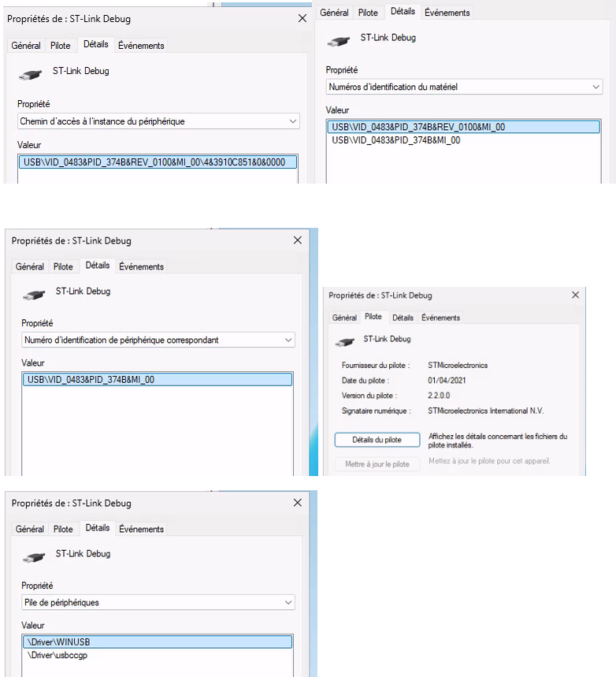Click USB device icon in Chemin d'accès window
Viewport: 616px width, 677px height.
point(30,75)
